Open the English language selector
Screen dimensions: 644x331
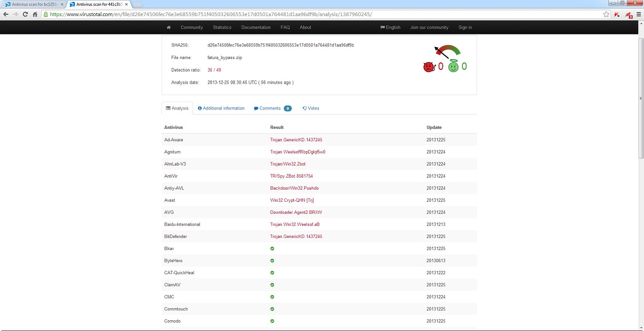click(x=390, y=27)
